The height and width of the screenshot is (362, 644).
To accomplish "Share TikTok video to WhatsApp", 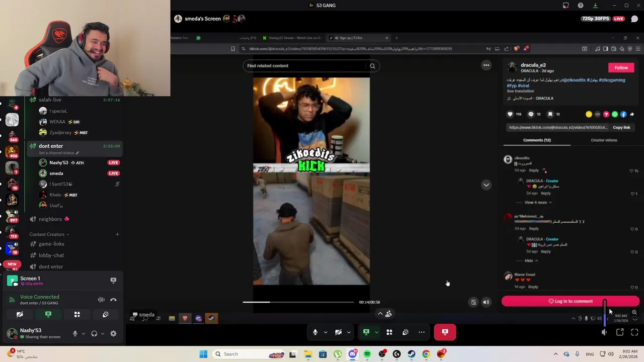I will [x=615, y=114].
